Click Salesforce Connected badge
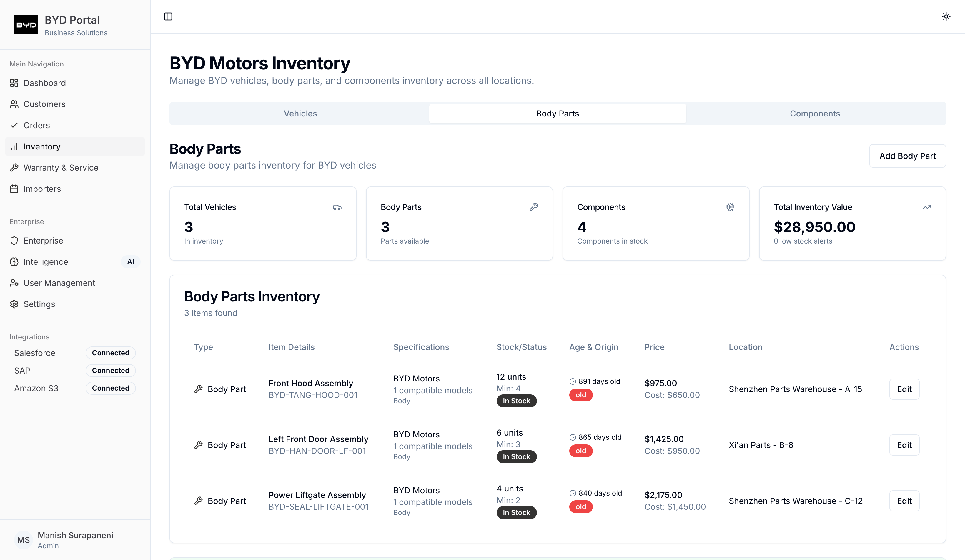The height and width of the screenshot is (560, 965). [111, 353]
